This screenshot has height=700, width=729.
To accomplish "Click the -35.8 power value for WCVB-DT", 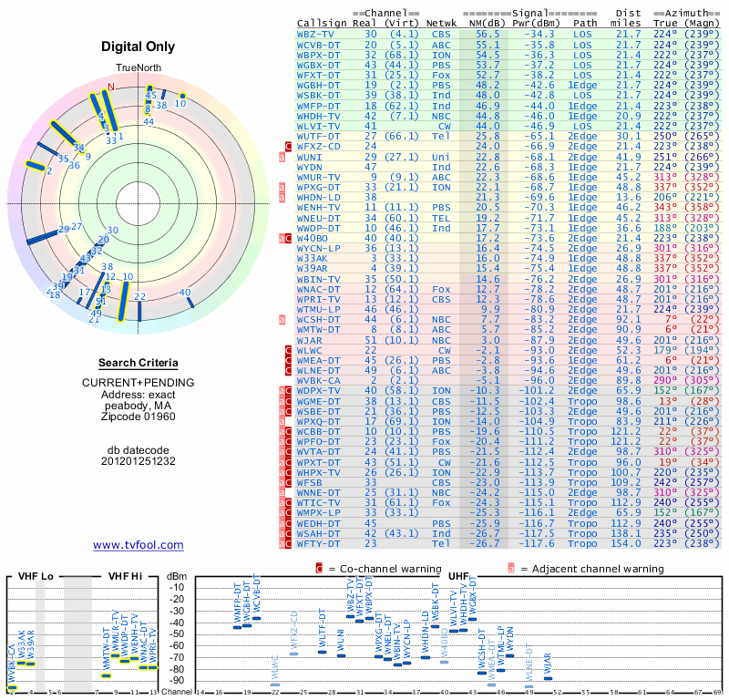I will (539, 45).
